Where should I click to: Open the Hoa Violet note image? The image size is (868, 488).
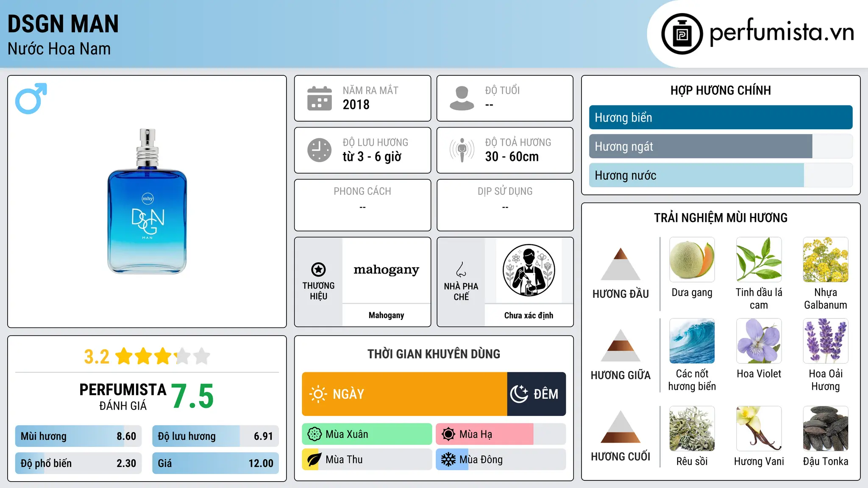coord(759,341)
